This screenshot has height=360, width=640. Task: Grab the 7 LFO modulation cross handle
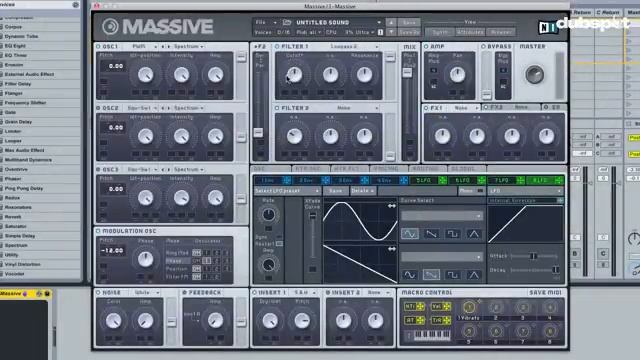pos(520,180)
